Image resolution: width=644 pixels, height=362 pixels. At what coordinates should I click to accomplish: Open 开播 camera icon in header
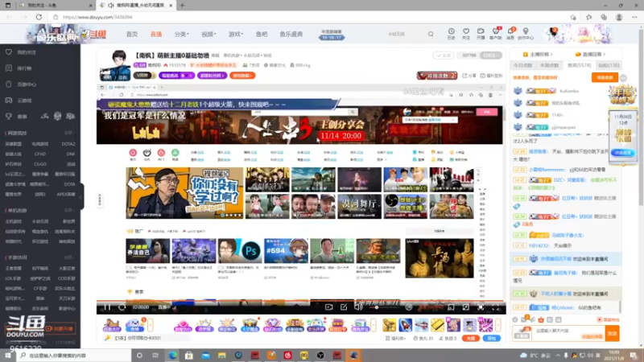(x=481, y=31)
